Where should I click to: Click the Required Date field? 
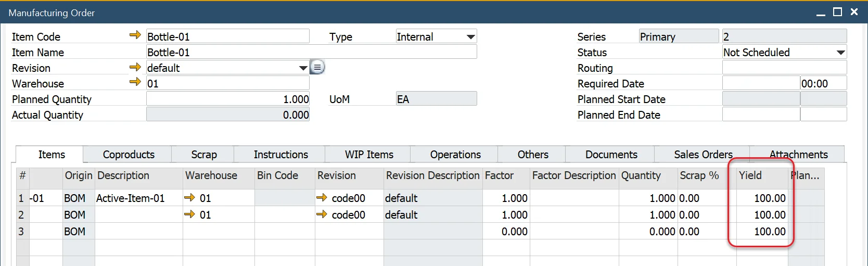coord(760,83)
